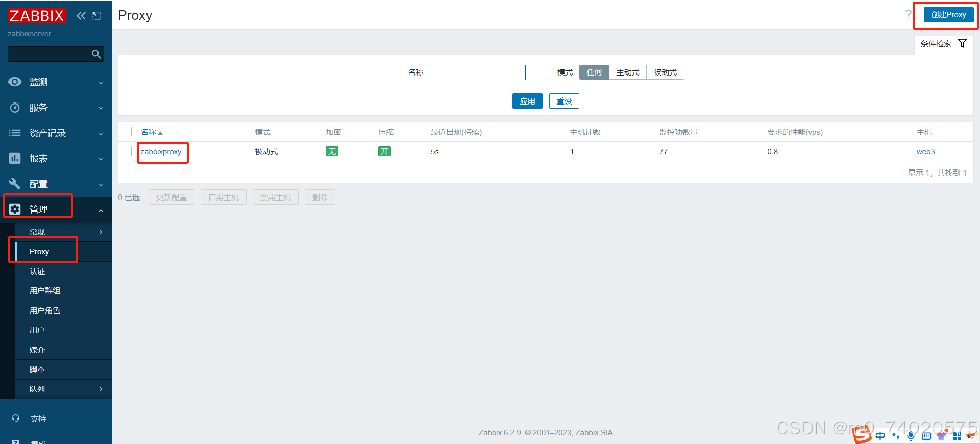Expand the 常规 submenu arrow
Screen dimensions: 980x444
101,232
